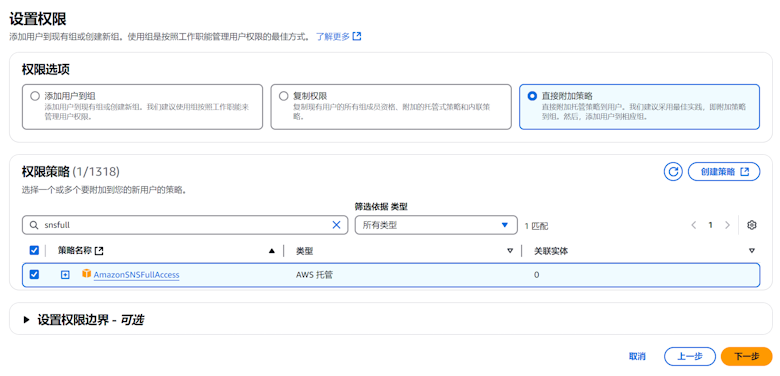Toggle the select-all policies checkbox

point(34,251)
